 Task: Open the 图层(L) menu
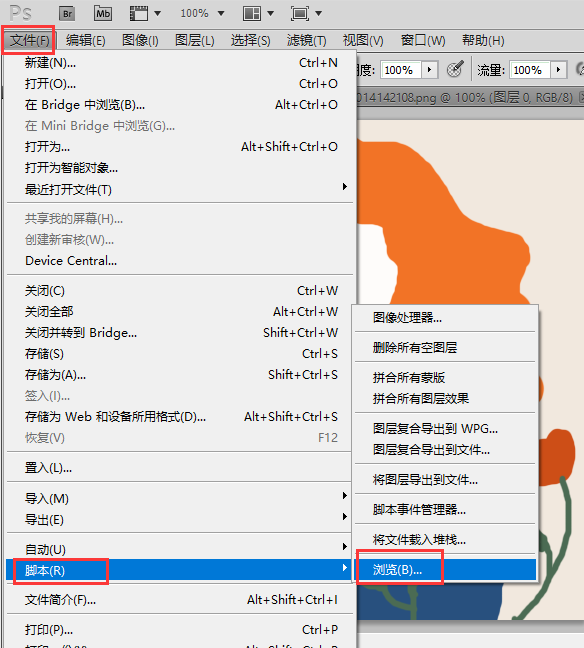tap(195, 40)
